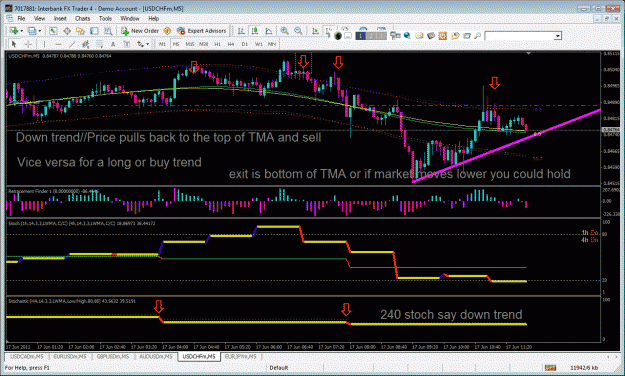
Task: Open the Market Watch window icon
Action: pos(53,31)
